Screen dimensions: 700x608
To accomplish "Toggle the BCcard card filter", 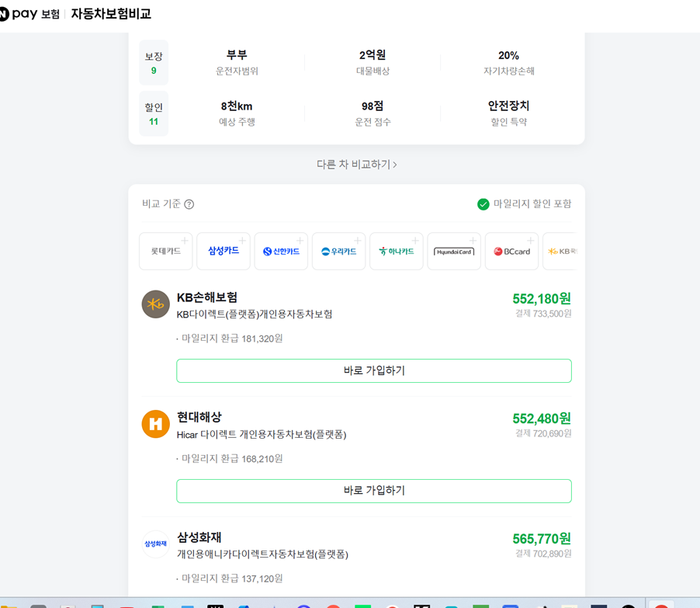I will click(x=511, y=251).
